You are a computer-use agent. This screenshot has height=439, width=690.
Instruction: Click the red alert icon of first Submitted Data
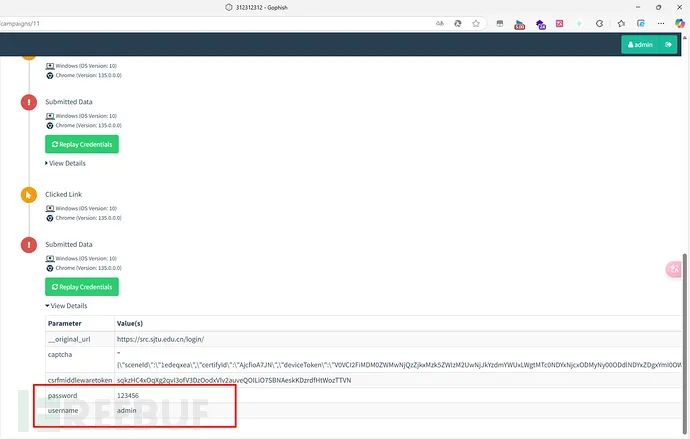[29, 102]
